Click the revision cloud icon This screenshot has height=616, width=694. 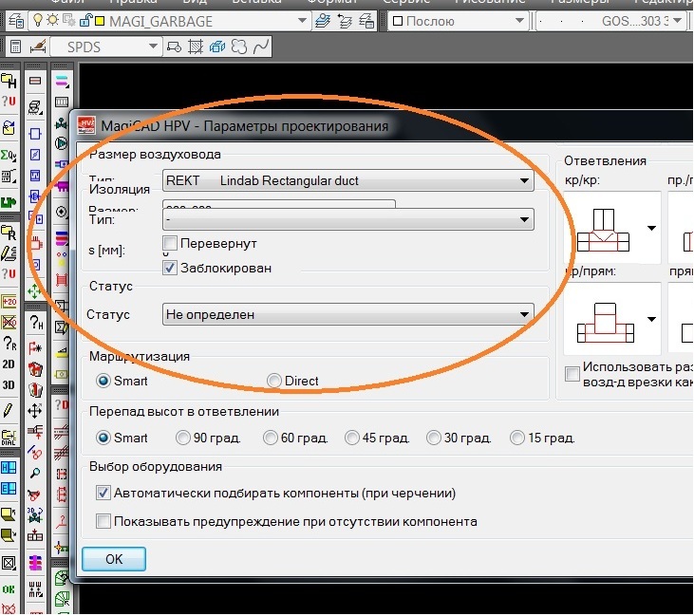[x=239, y=47]
